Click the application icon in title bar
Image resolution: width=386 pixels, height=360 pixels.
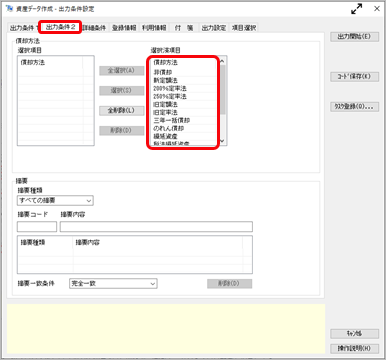(10, 8)
